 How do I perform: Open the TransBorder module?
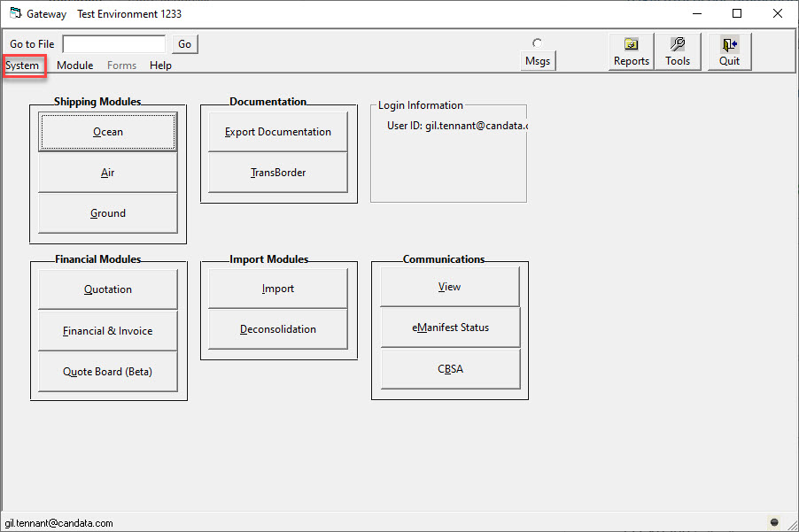coord(278,173)
